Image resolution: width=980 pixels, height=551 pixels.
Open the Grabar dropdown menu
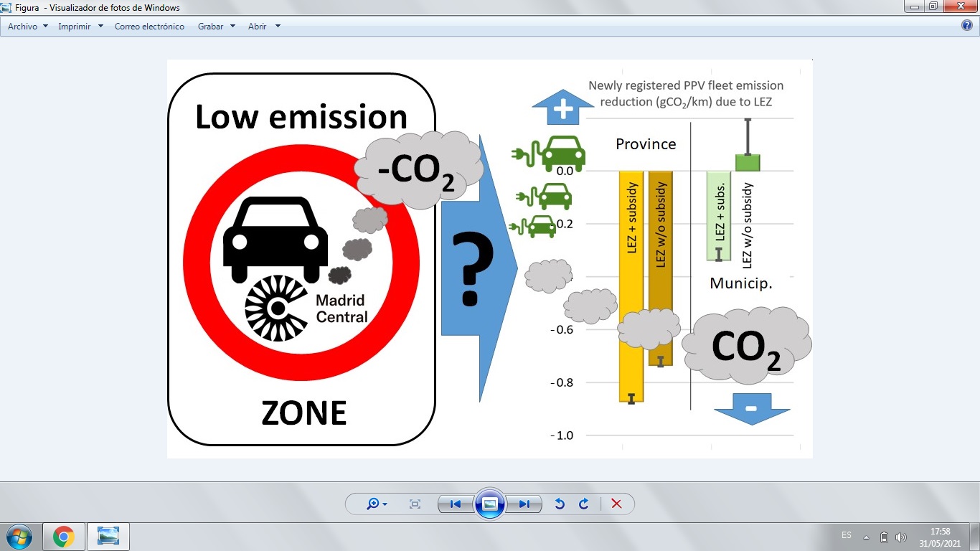(217, 27)
